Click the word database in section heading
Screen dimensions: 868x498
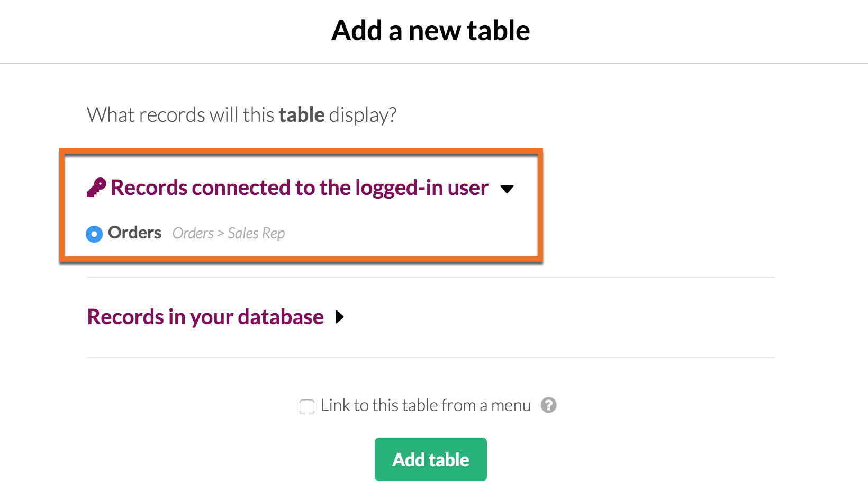click(281, 317)
